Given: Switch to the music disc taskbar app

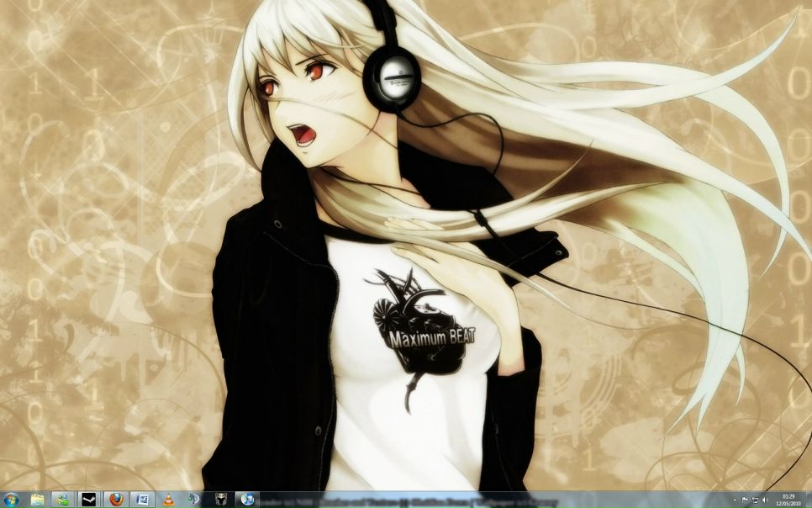Looking at the screenshot, I should [246, 500].
